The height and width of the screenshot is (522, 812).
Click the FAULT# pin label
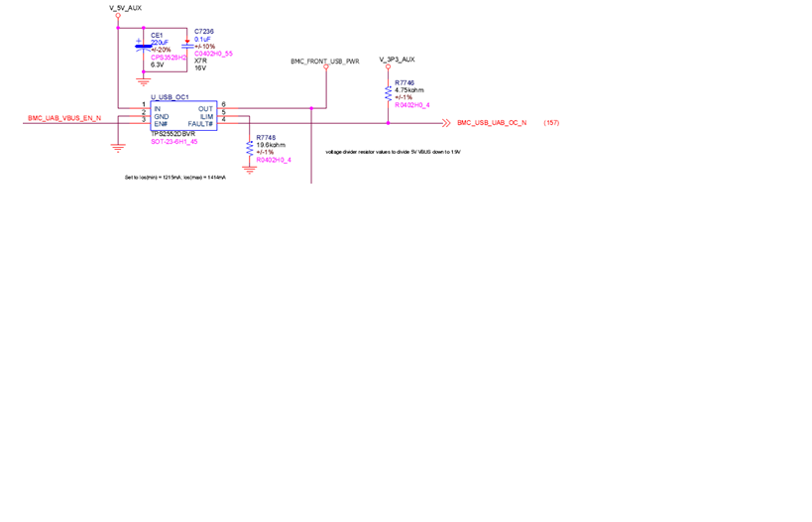pos(200,124)
